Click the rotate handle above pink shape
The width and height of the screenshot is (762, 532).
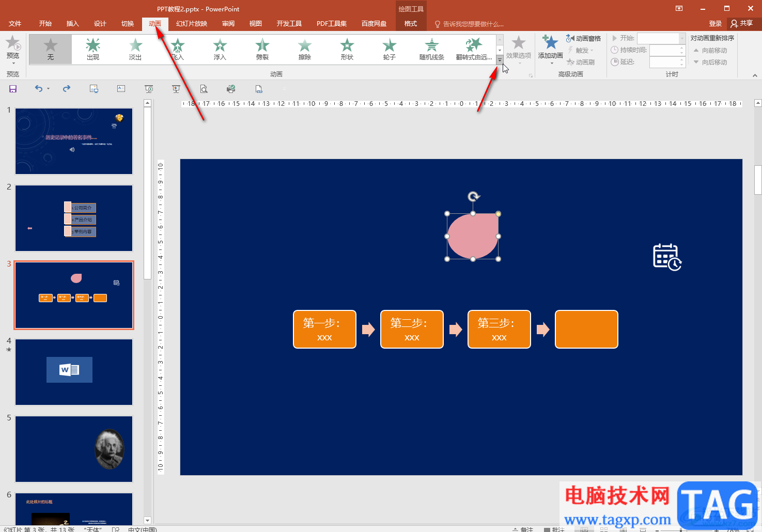pyautogui.click(x=474, y=196)
